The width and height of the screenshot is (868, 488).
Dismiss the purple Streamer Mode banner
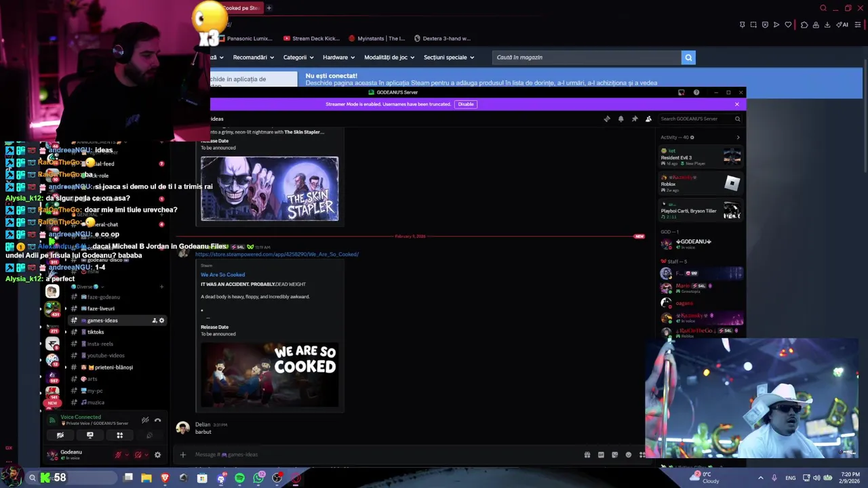coord(737,104)
